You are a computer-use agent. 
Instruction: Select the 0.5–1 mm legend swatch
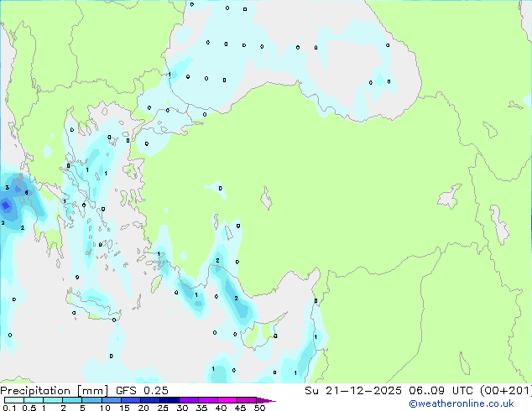pos(34,400)
